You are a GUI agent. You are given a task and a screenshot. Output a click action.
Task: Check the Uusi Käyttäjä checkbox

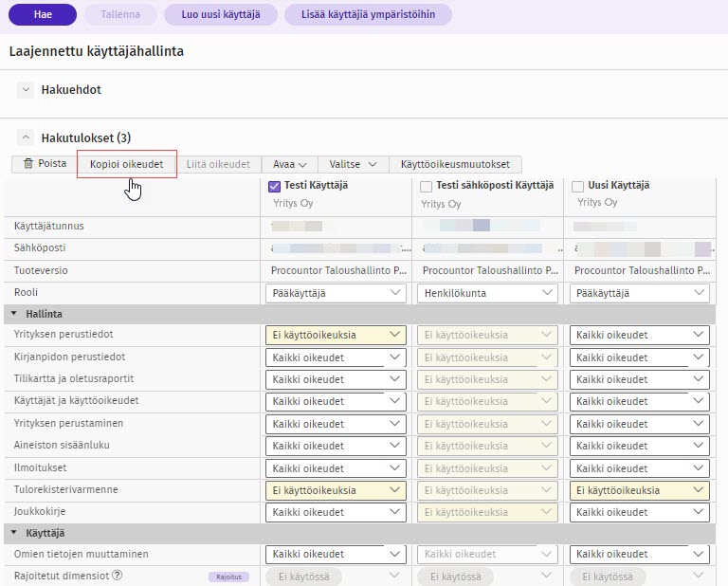tap(577, 187)
